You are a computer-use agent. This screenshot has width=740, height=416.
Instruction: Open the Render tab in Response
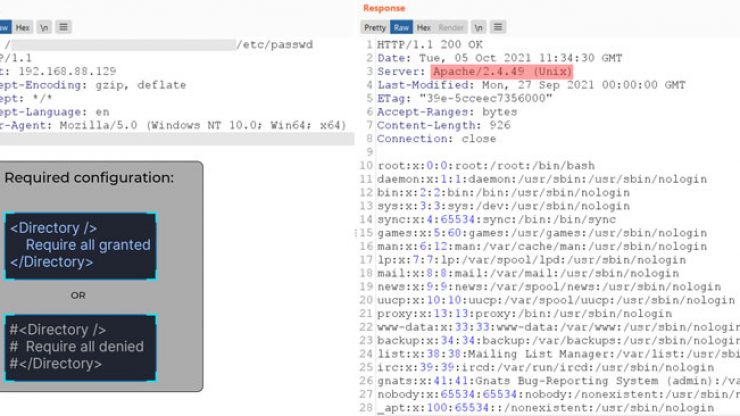pyautogui.click(x=451, y=27)
